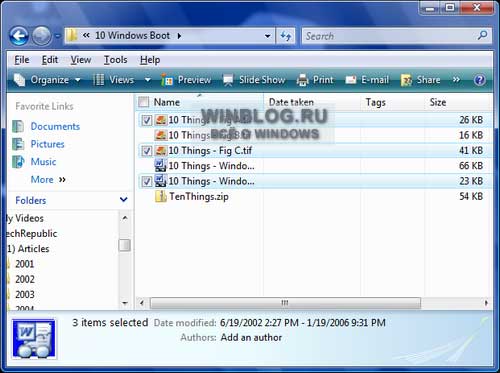
Task: Collapse the Folders pane chevron
Action: (124, 200)
